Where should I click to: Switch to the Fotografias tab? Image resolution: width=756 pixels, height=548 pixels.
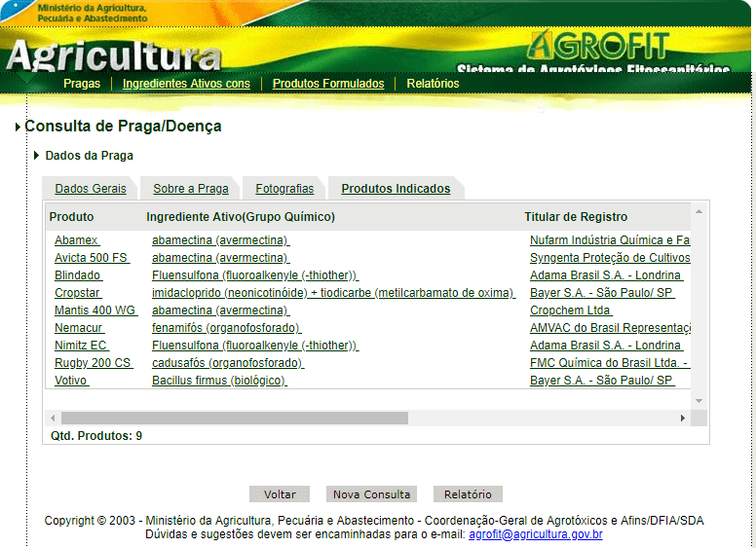(284, 189)
